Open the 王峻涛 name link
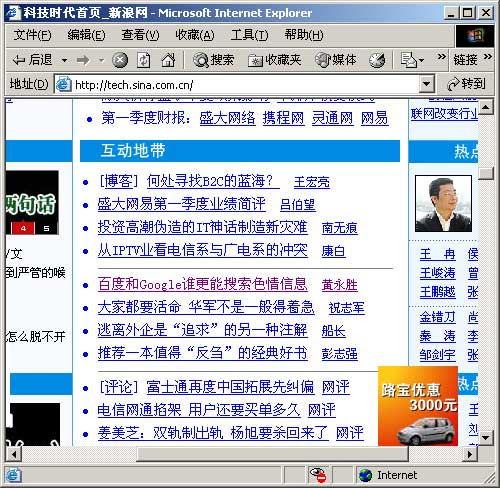Screen dimensions: 500x488 point(438,273)
